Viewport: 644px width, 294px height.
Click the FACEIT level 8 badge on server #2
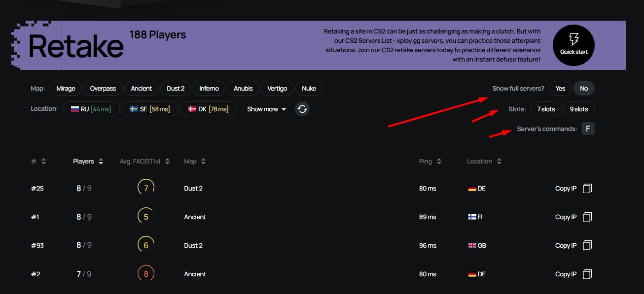[146, 274]
